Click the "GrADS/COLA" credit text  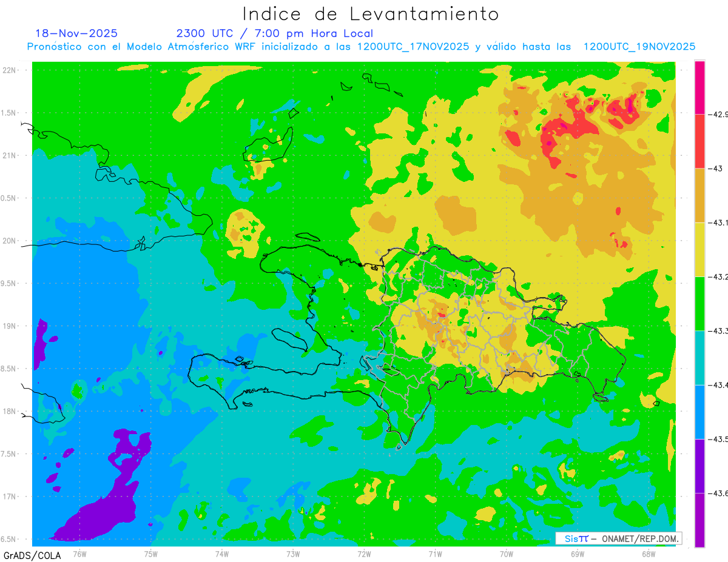(x=32, y=555)
